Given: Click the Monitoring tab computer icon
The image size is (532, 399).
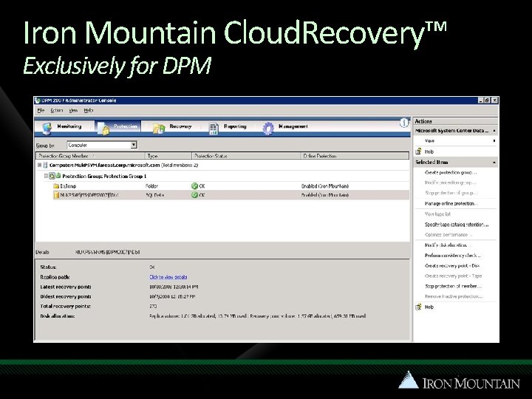Looking at the screenshot, I should point(47,129).
